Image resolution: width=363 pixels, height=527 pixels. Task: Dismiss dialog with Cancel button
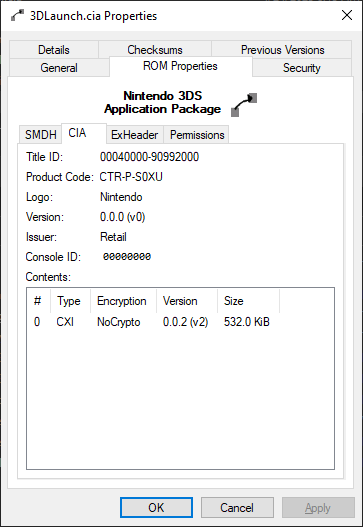pyautogui.click(x=237, y=507)
